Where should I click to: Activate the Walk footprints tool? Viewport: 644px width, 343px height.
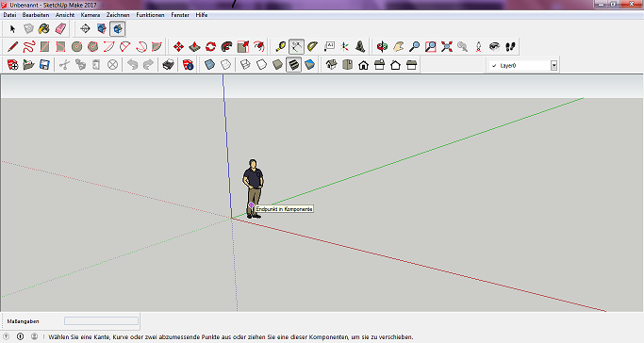[x=510, y=46]
